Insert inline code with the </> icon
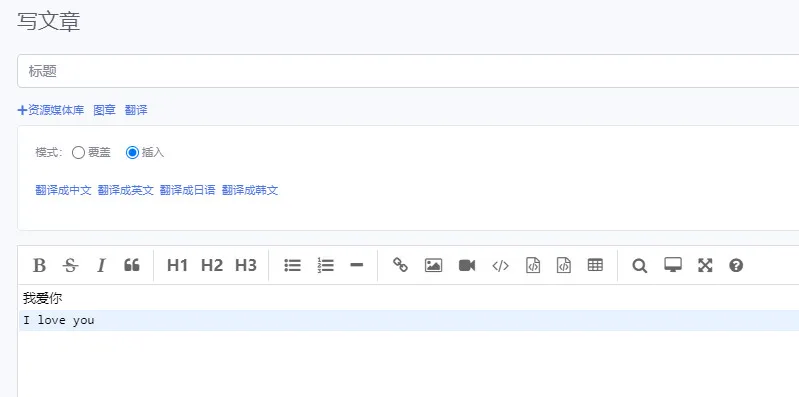Viewport: 799px width, 397px height. tap(500, 266)
